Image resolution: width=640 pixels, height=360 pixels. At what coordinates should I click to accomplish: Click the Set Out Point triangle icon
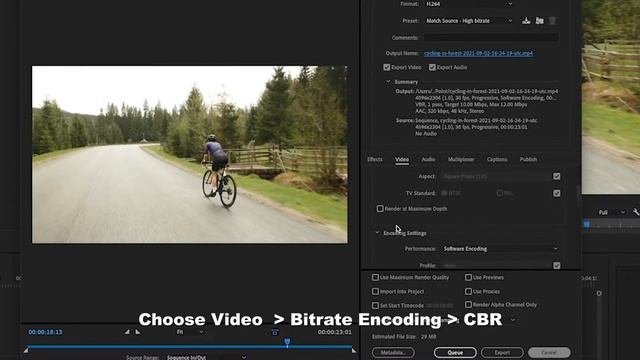138,332
